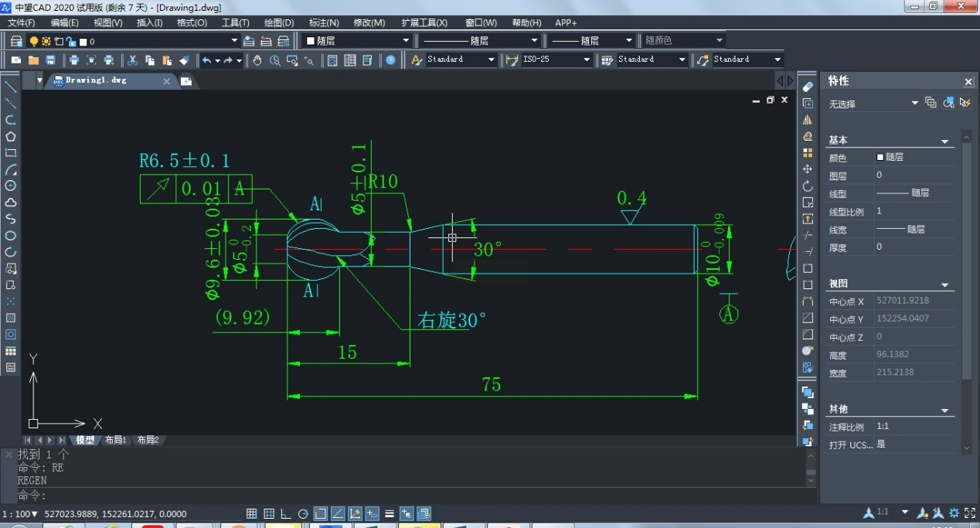Toggle polar tracking in status bar
Image resolution: width=980 pixels, height=528 pixels.
303,514
